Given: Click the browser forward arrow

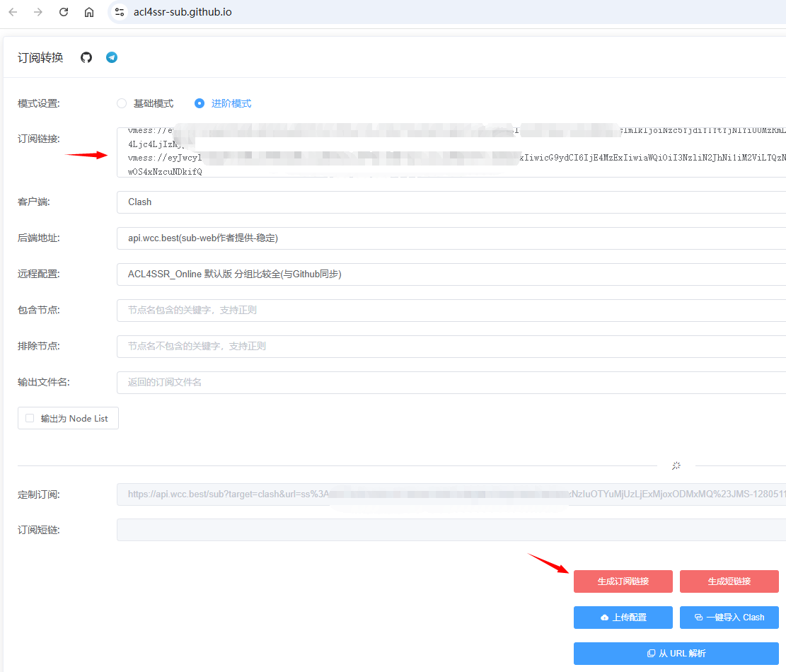Looking at the screenshot, I should click(38, 12).
